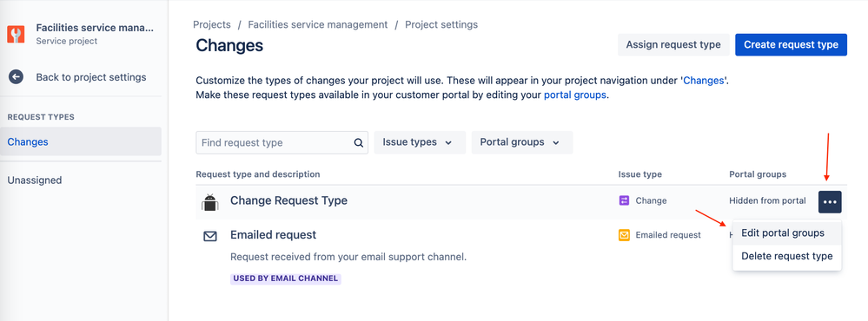The height and width of the screenshot is (321, 868).
Task: Click the envelope icon beside Emailed request
Action: (209, 237)
